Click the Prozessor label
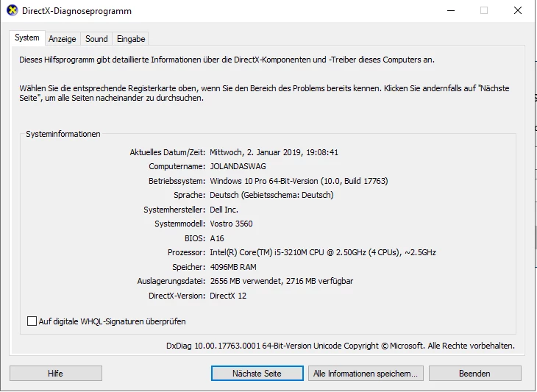Screen dimensions: 537x392 click(186, 252)
